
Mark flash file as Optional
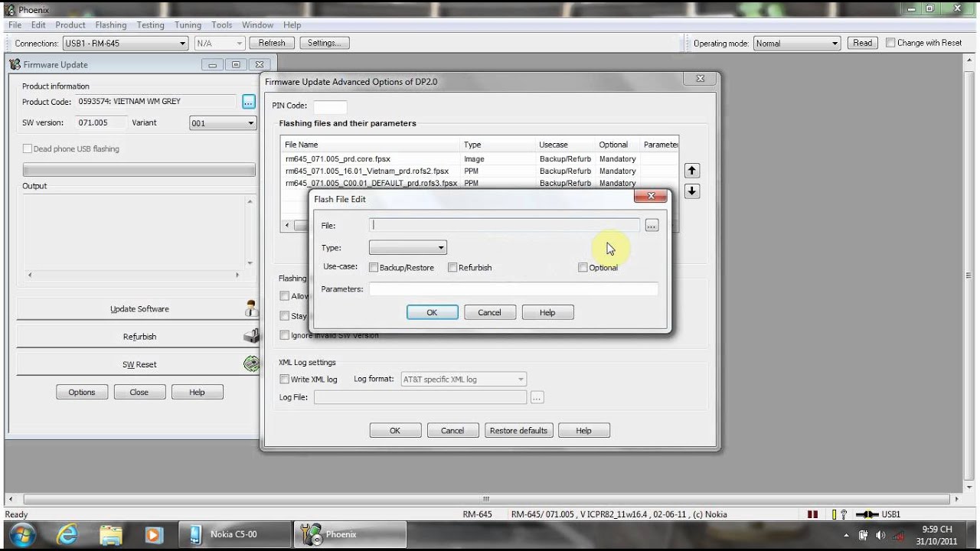click(x=583, y=267)
